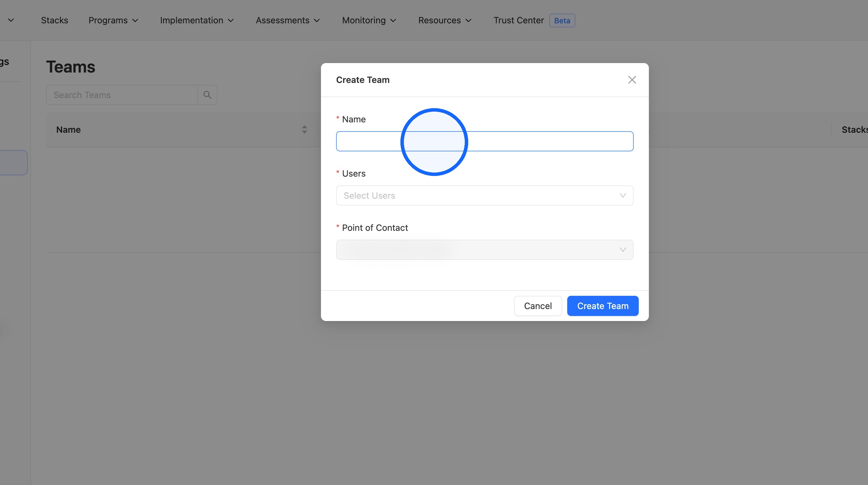Click the Stacks column header
Image resolution: width=868 pixels, height=485 pixels.
click(854, 130)
